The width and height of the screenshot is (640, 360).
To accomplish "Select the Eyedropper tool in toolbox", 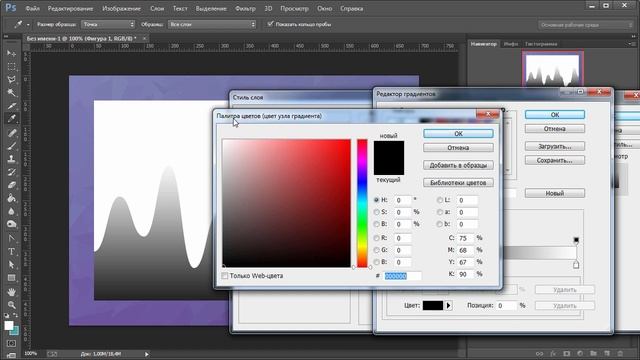I will 11,119.
